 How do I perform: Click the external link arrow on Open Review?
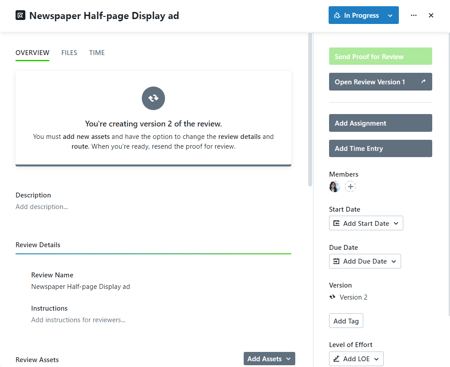423,82
